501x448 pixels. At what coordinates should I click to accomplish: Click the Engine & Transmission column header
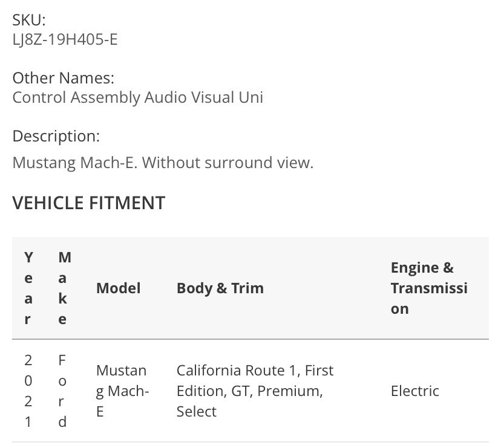pos(428,288)
